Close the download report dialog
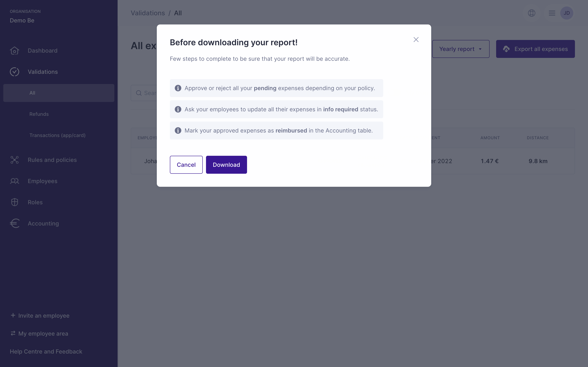 [416, 40]
